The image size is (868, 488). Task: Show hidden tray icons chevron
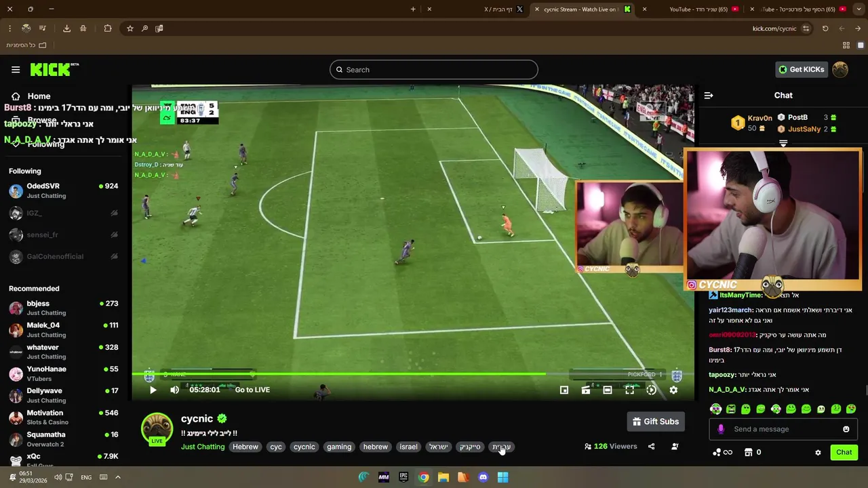117,477
